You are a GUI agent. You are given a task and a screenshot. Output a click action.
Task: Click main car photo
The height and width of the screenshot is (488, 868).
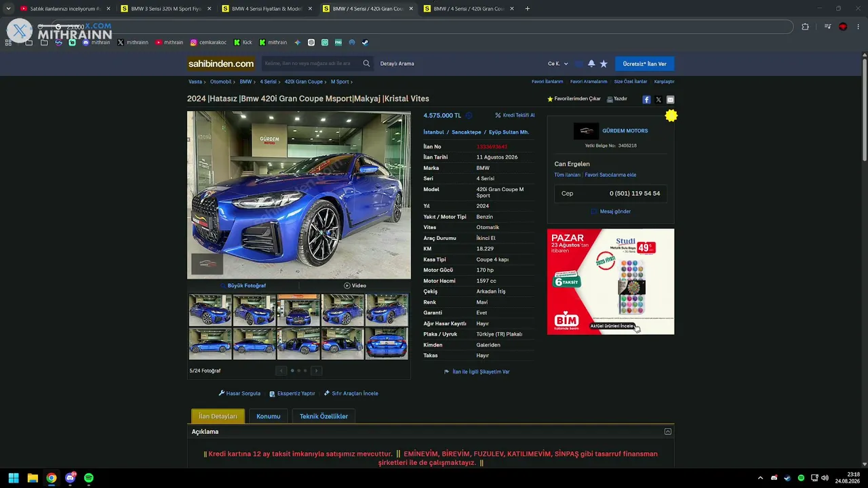299,195
